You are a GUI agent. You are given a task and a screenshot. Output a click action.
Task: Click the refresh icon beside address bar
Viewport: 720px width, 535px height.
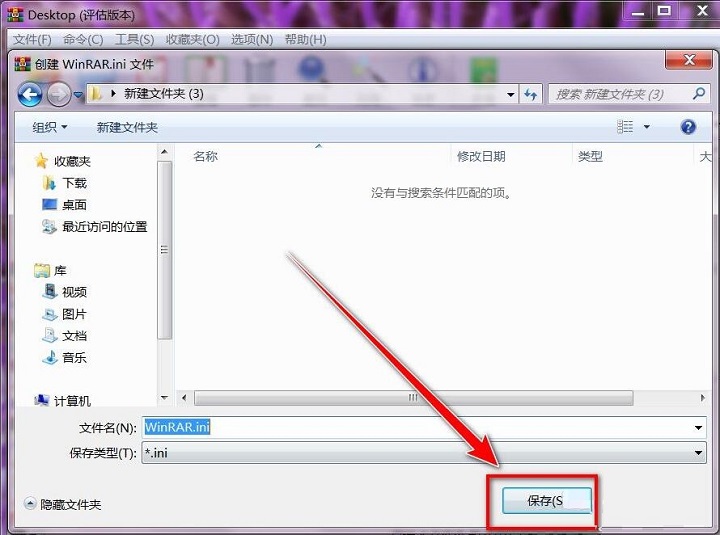pyautogui.click(x=531, y=95)
